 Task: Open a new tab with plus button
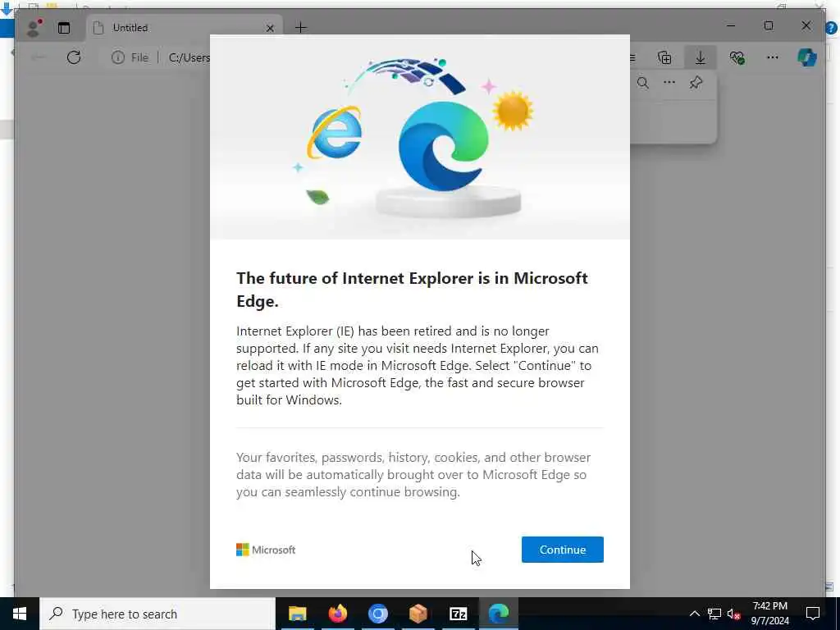301,27
